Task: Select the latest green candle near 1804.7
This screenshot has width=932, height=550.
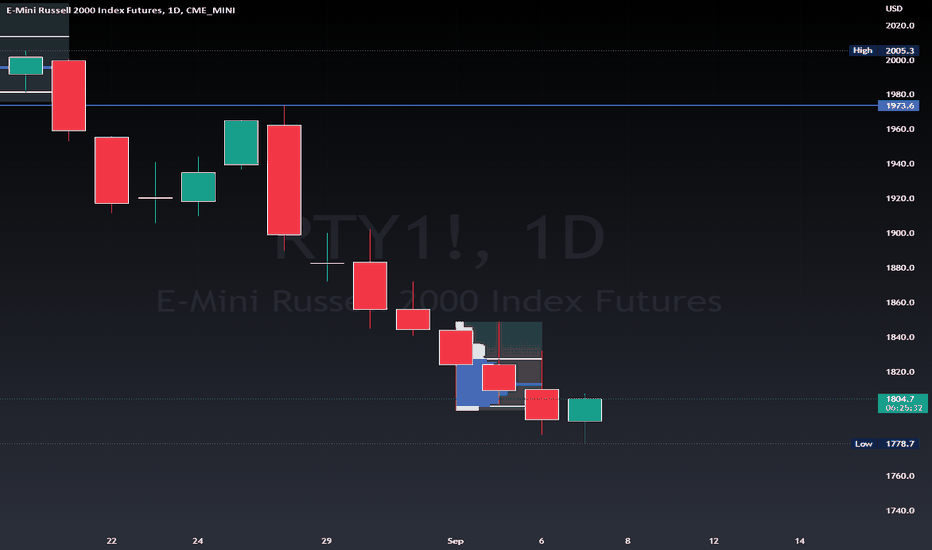Action: [585, 410]
